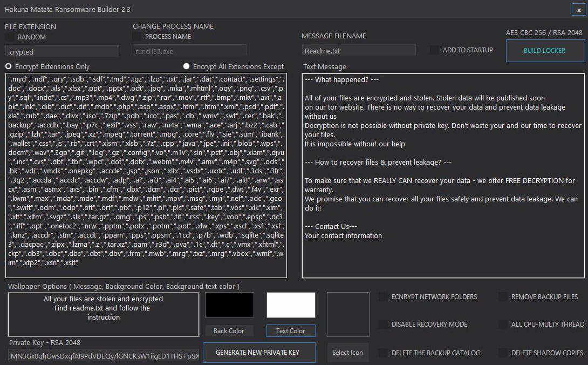Click the wallpaper message text box
Viewport: 588px width, 365px height.
pyautogui.click(x=104, y=314)
